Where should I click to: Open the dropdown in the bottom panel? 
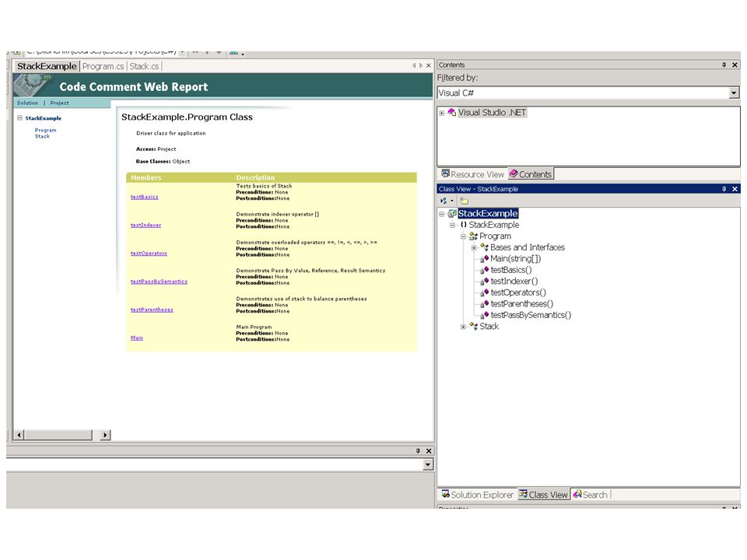(x=428, y=464)
